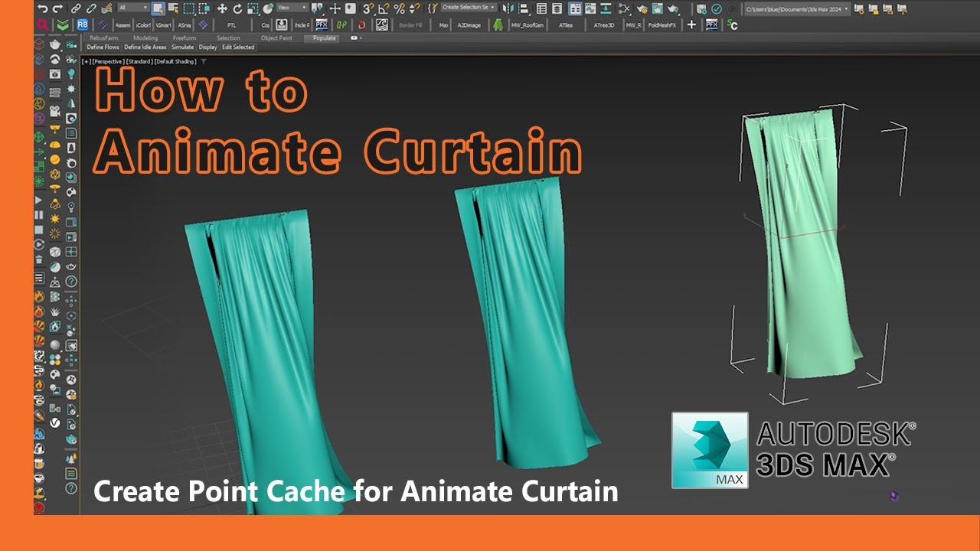Switch to the Freeform ribbon tab
Screen dimensions: 980x551
pos(184,37)
